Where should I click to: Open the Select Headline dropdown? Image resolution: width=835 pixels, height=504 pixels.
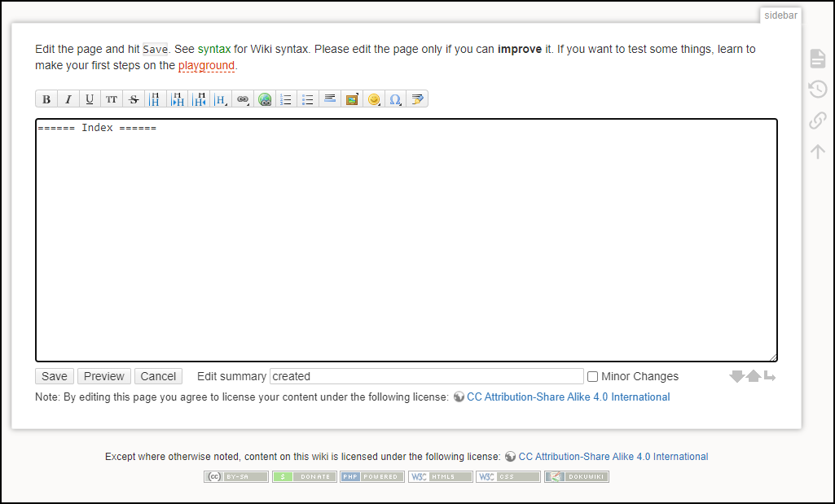click(x=221, y=99)
